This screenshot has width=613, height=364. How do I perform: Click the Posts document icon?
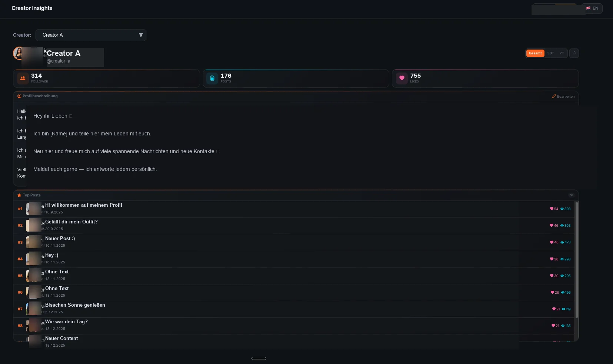pyautogui.click(x=212, y=78)
